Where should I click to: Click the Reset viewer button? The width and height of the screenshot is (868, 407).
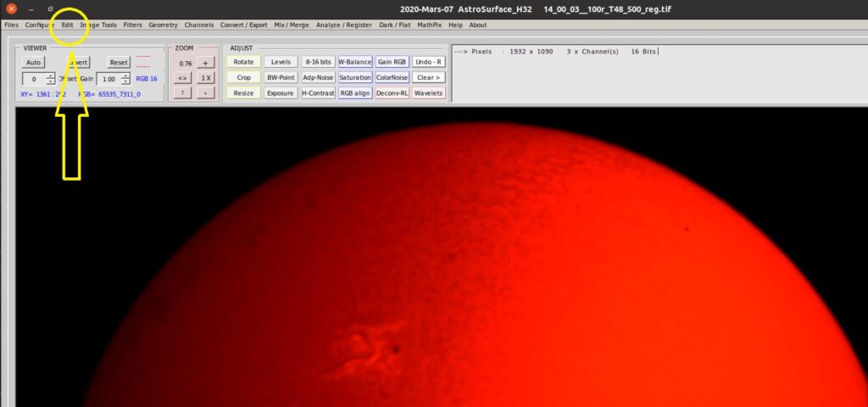(x=119, y=63)
